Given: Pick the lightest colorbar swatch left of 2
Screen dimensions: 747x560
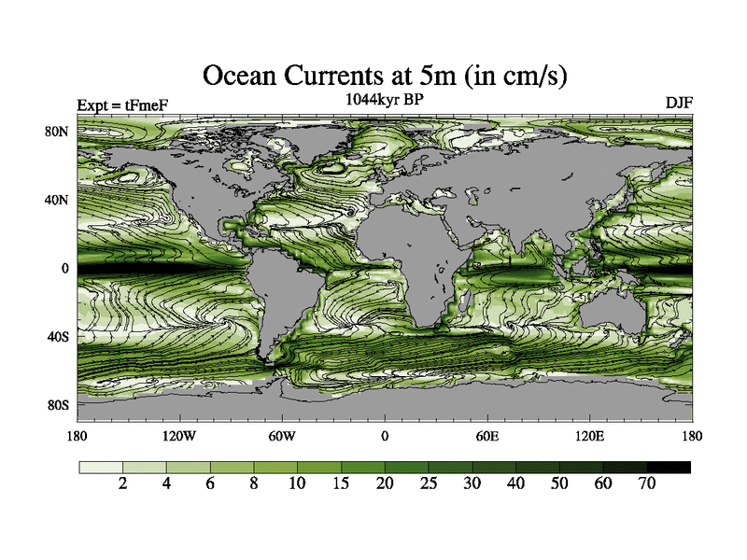Looking at the screenshot, I should click(100, 467).
